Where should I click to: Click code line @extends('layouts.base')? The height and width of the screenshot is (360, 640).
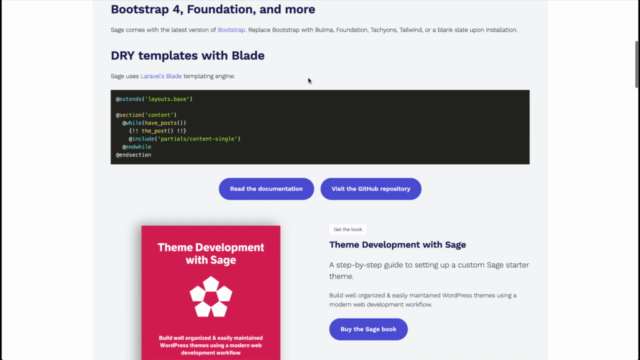[x=154, y=99]
